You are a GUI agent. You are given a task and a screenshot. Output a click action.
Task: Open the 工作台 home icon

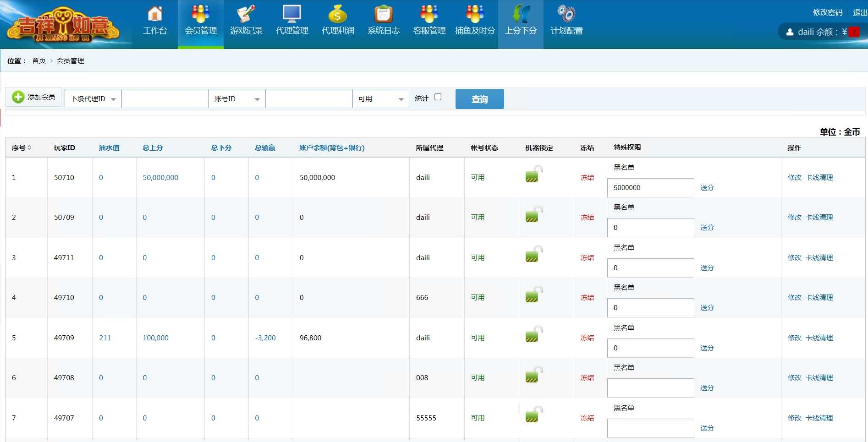155,14
